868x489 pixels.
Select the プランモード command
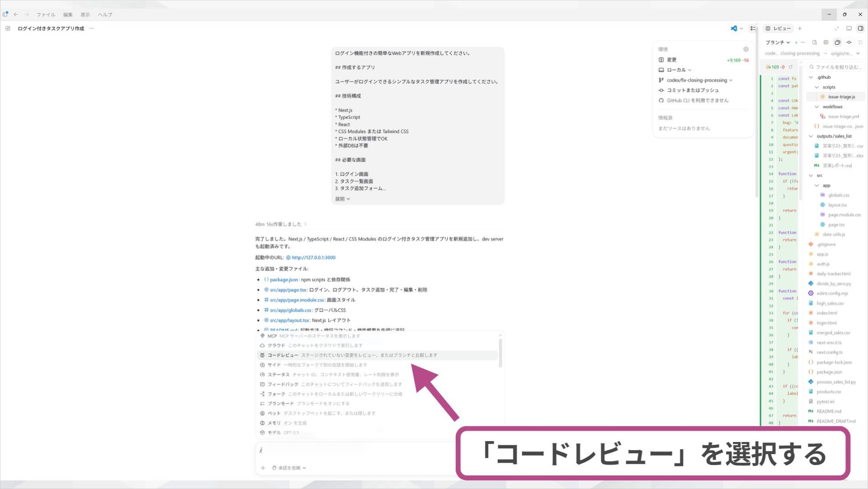tap(377, 404)
